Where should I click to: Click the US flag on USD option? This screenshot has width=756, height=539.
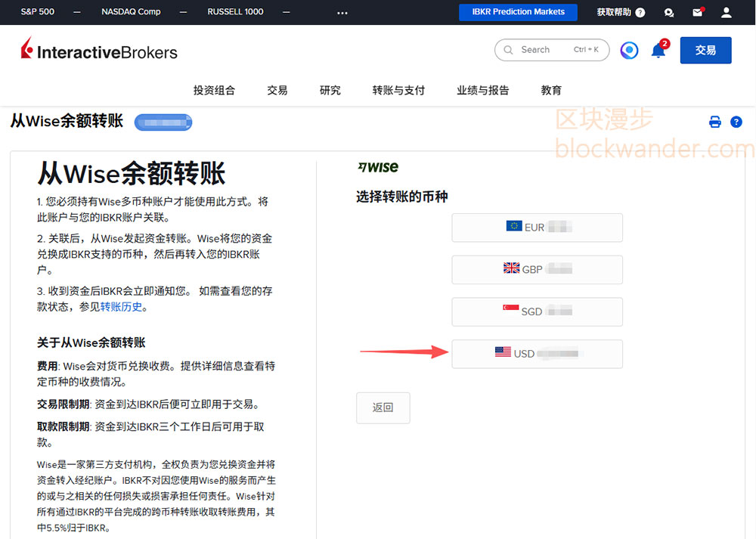(503, 352)
